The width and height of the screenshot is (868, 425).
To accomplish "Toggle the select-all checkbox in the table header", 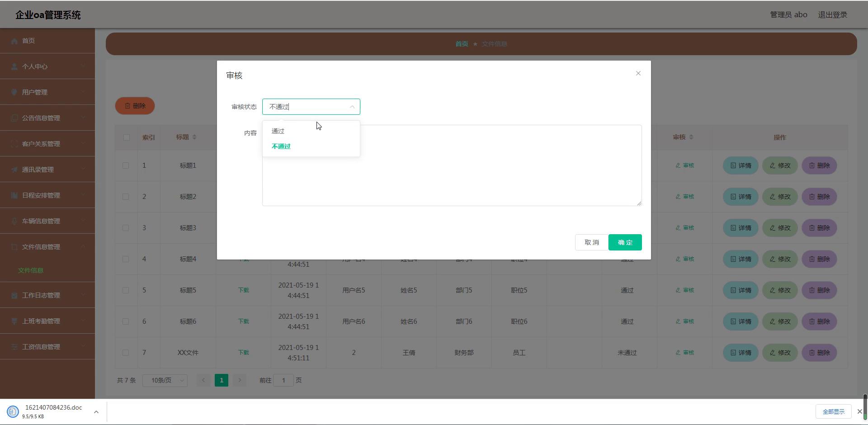I will click(126, 137).
